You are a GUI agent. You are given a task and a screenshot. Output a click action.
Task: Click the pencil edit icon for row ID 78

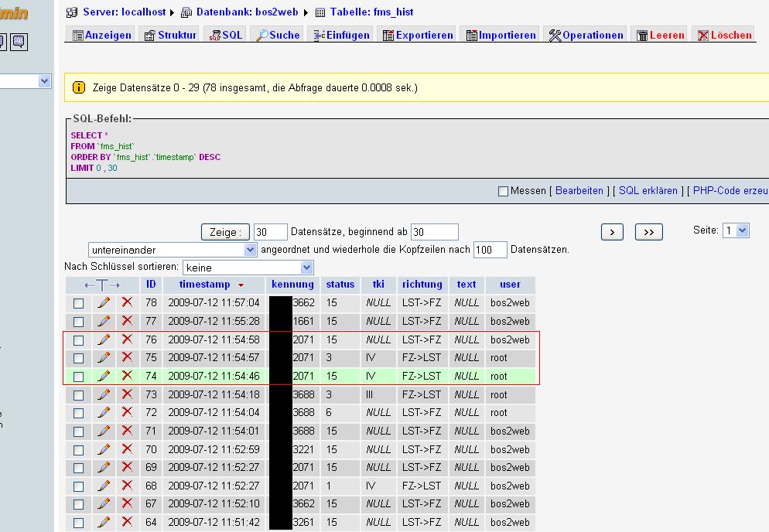point(104,303)
